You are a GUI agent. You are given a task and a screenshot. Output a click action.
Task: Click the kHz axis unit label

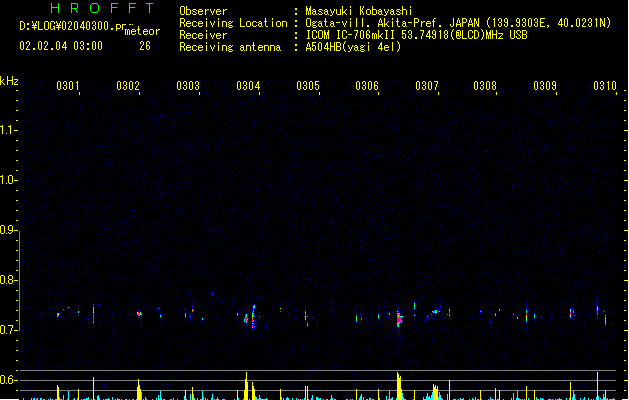click(9, 81)
